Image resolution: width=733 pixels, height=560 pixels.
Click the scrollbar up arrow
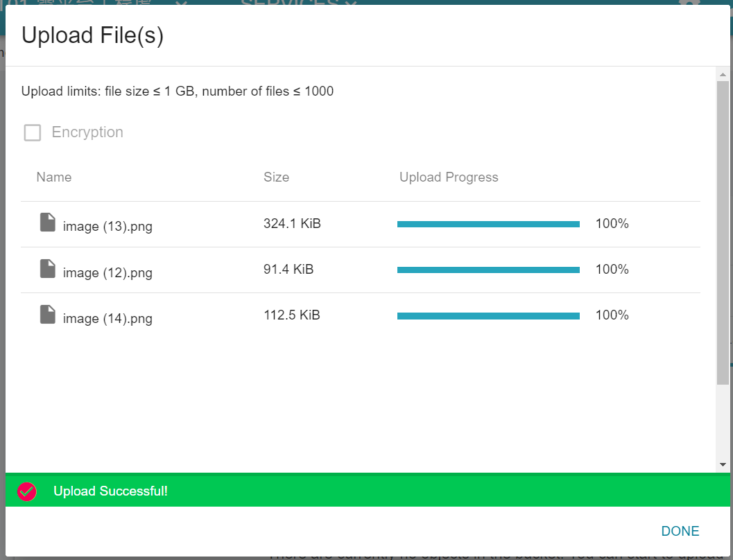[723, 74]
